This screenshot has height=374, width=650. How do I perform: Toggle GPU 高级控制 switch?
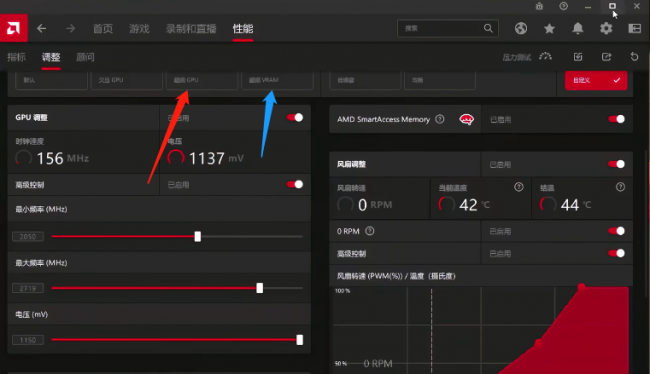[x=295, y=185]
